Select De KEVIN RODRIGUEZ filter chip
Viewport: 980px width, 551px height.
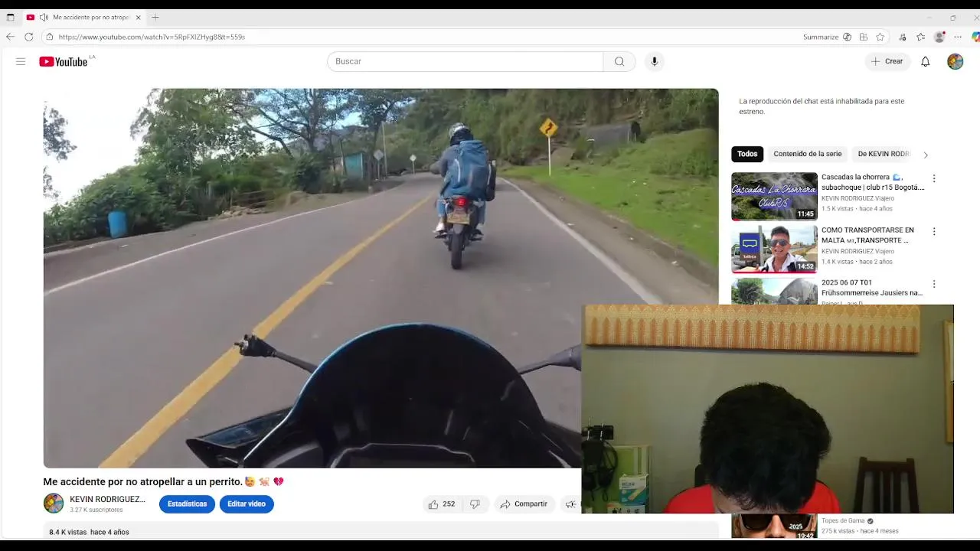pyautogui.click(x=883, y=154)
